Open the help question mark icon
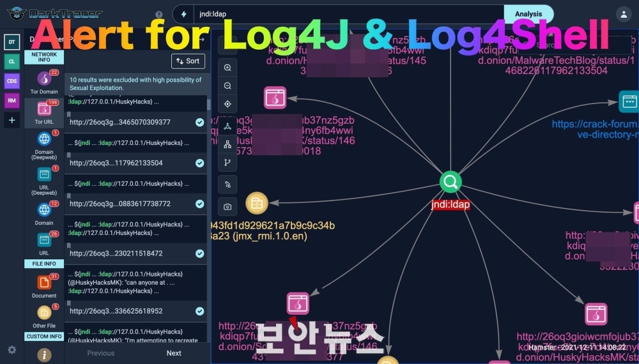Viewport: 639px width, 364px height. (x=159, y=15)
